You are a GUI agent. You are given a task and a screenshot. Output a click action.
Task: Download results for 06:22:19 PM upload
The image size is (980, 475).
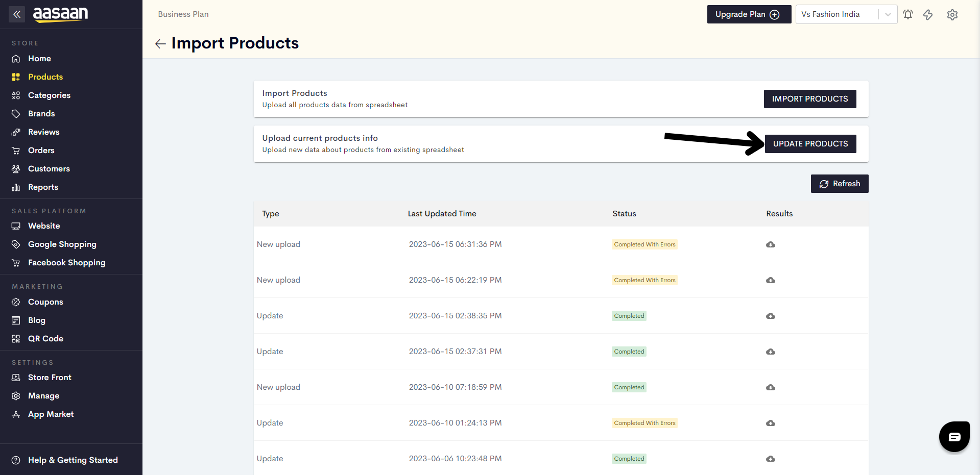(x=771, y=280)
